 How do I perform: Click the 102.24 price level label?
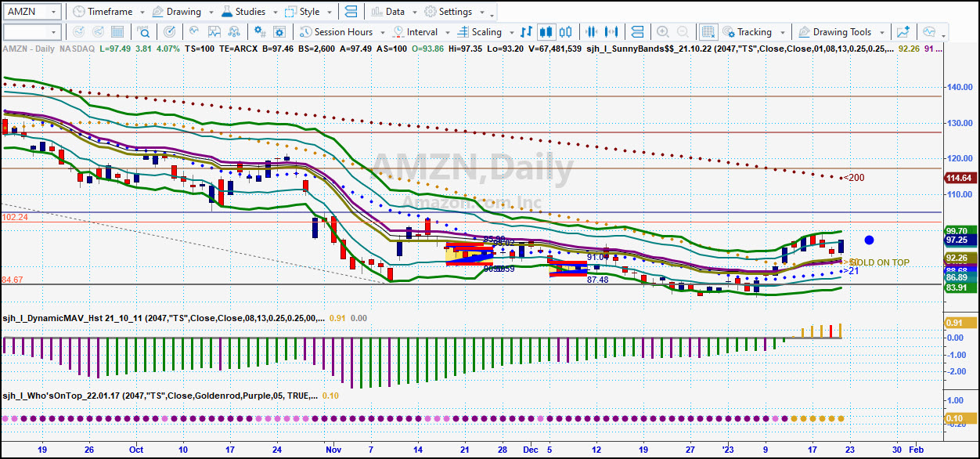tap(15, 217)
